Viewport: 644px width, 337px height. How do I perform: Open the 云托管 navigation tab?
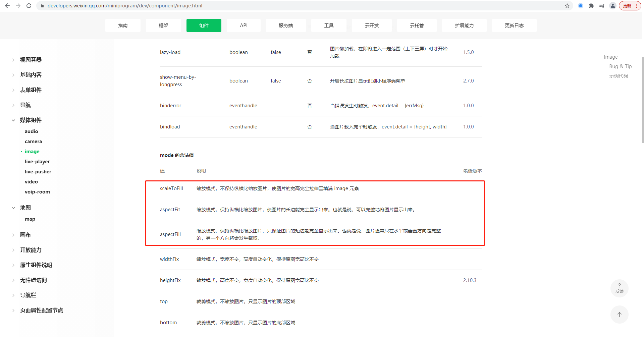click(417, 25)
